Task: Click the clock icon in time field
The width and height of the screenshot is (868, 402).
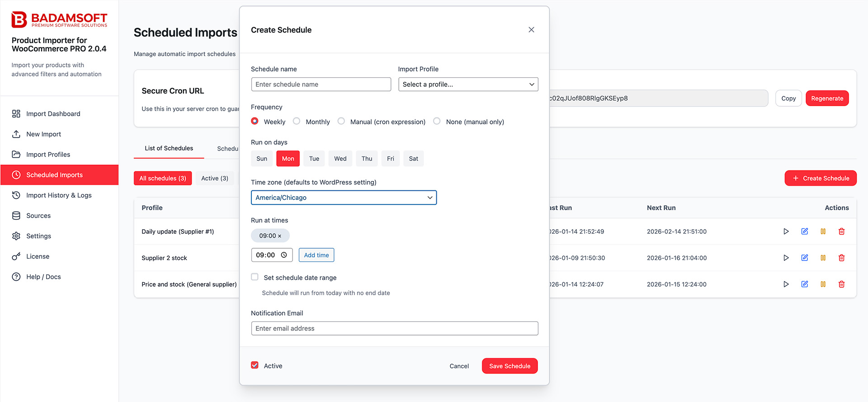Action: [x=284, y=255]
